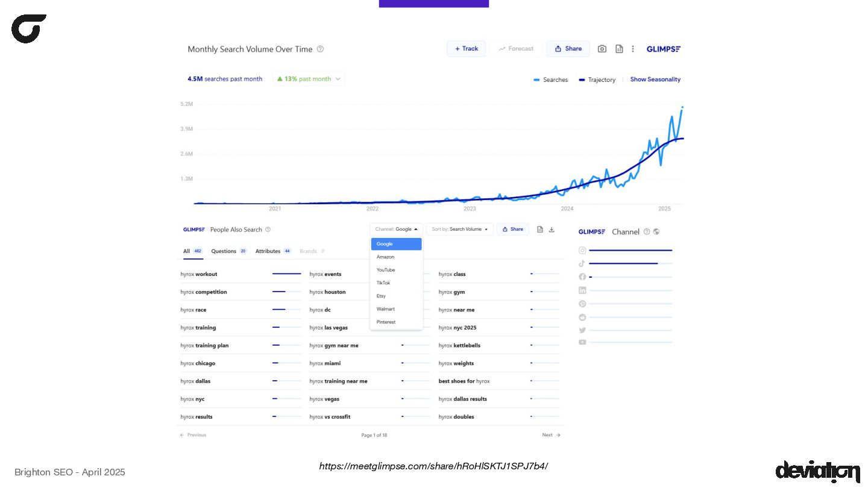
Task: Click the camera screenshot icon
Action: (602, 49)
